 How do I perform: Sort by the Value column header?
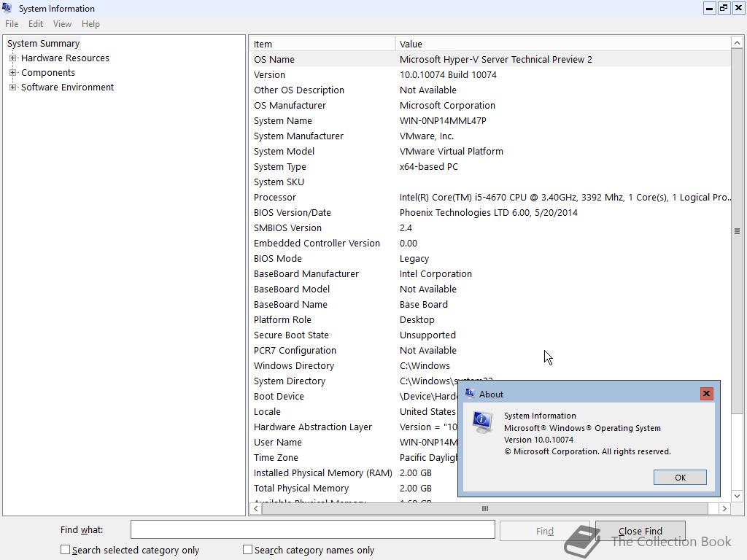562,44
